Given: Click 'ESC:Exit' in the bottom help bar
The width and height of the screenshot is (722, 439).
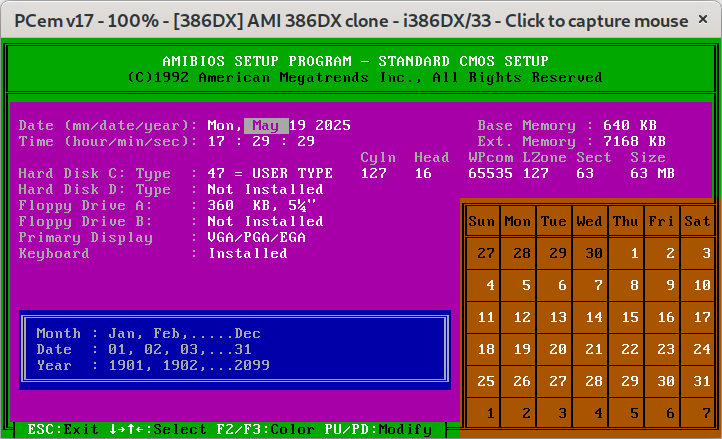Looking at the screenshot, I should click(63, 429).
